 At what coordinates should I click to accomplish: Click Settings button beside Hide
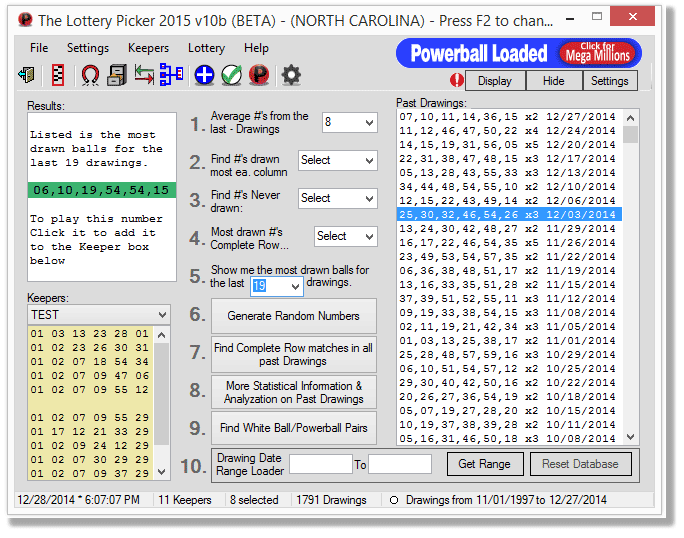tap(610, 81)
